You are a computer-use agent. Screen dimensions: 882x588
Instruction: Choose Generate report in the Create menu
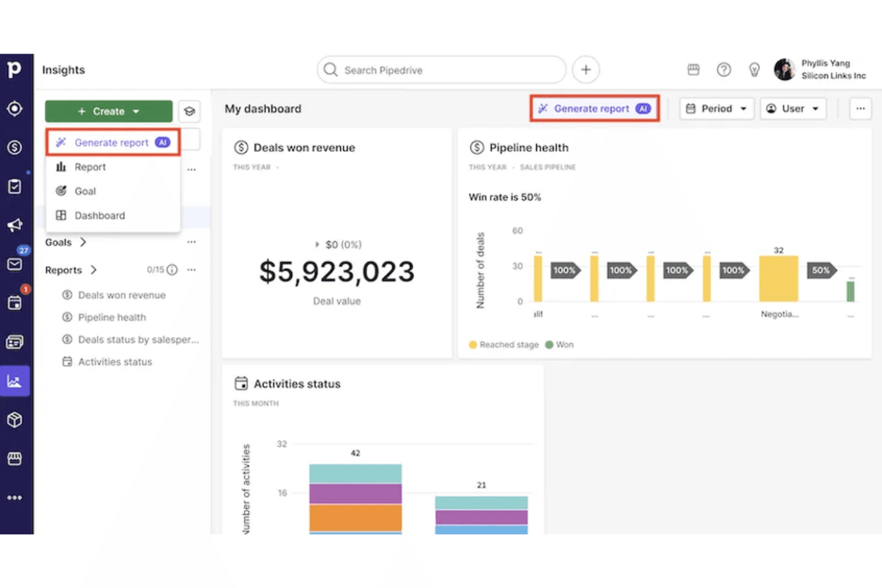point(113,142)
